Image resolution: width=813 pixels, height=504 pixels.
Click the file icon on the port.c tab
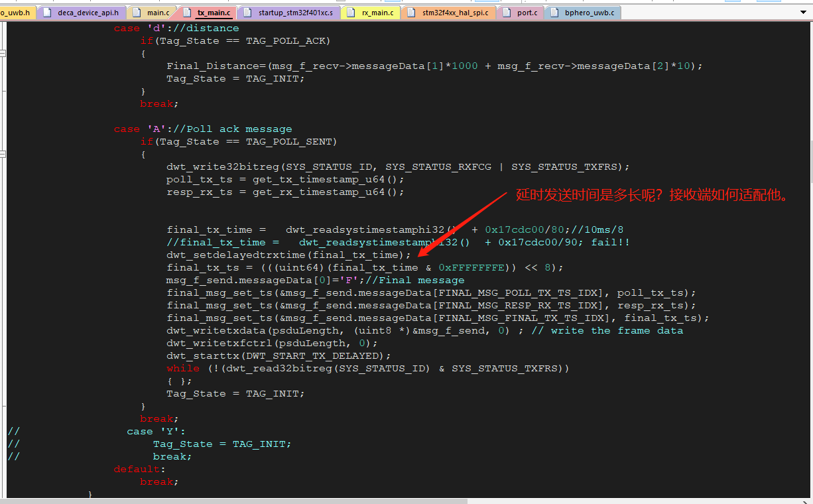point(507,13)
